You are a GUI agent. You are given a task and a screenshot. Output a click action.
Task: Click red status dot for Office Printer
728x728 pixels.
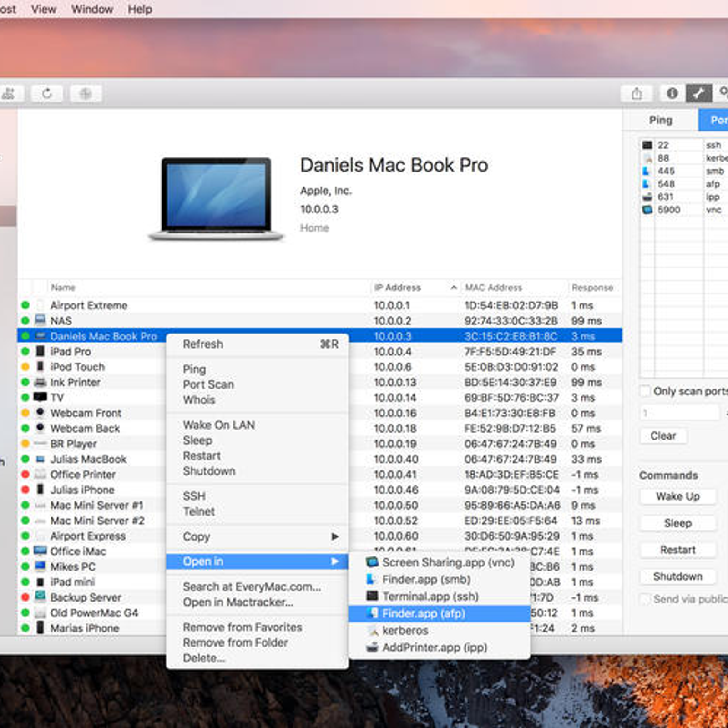click(25, 474)
